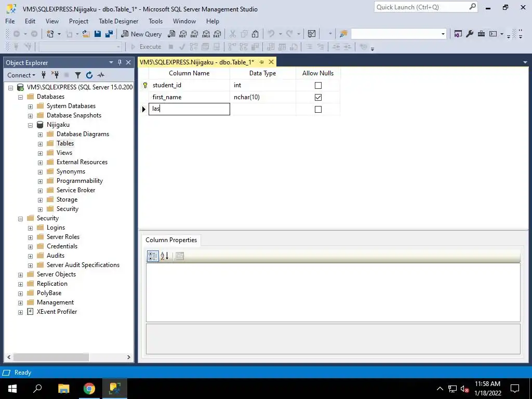This screenshot has width=532, height=399.
Task: Click the Disconnect icon in Object Explorer
Action: (55, 75)
